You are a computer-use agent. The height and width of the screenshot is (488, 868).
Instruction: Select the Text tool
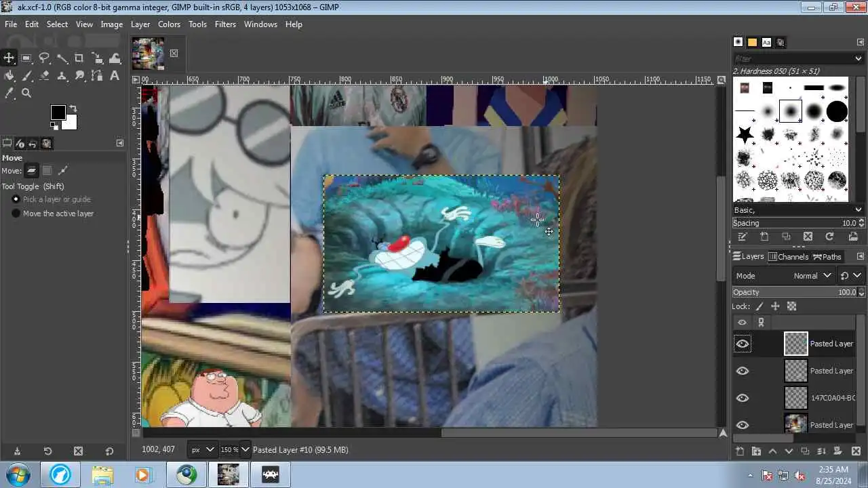pyautogui.click(x=115, y=76)
